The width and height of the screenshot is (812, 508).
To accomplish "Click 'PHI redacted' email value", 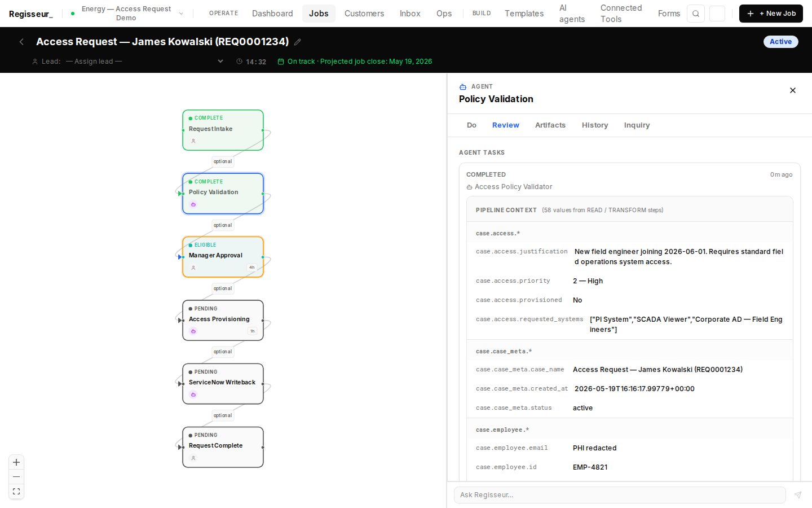I will (594, 448).
